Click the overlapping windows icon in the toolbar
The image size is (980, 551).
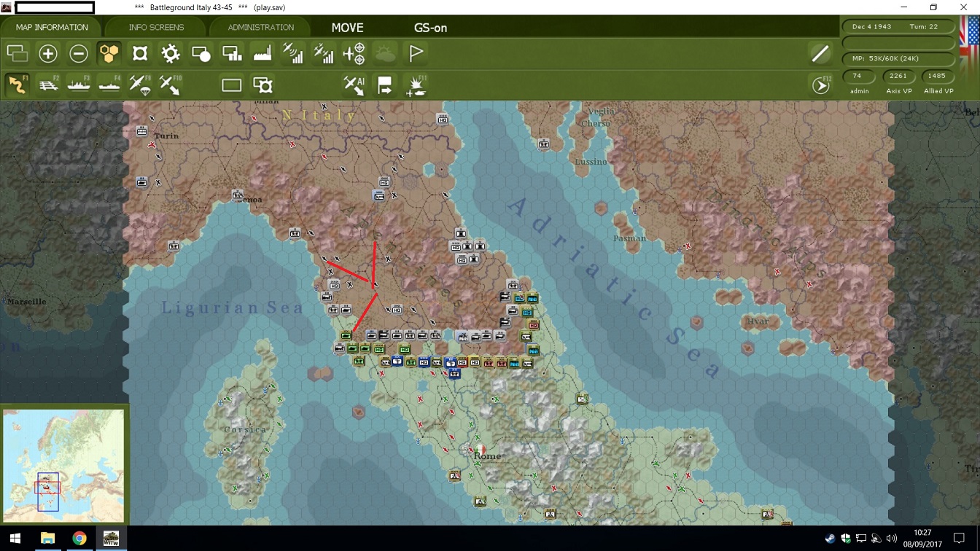pos(17,53)
